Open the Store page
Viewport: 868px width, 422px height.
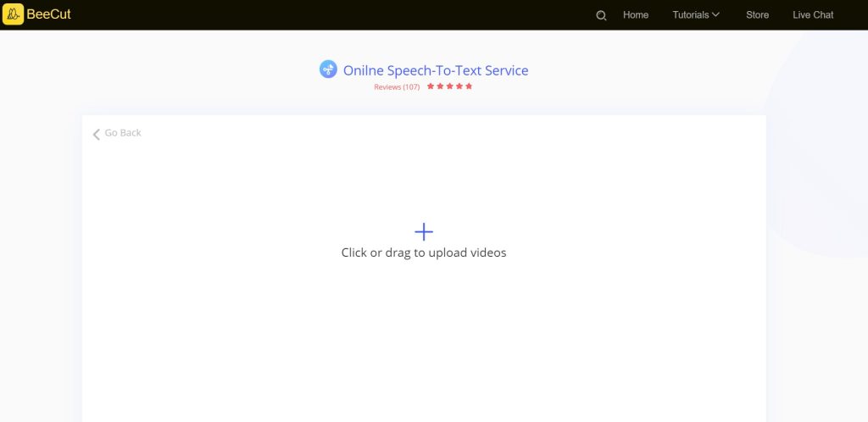[x=757, y=15]
